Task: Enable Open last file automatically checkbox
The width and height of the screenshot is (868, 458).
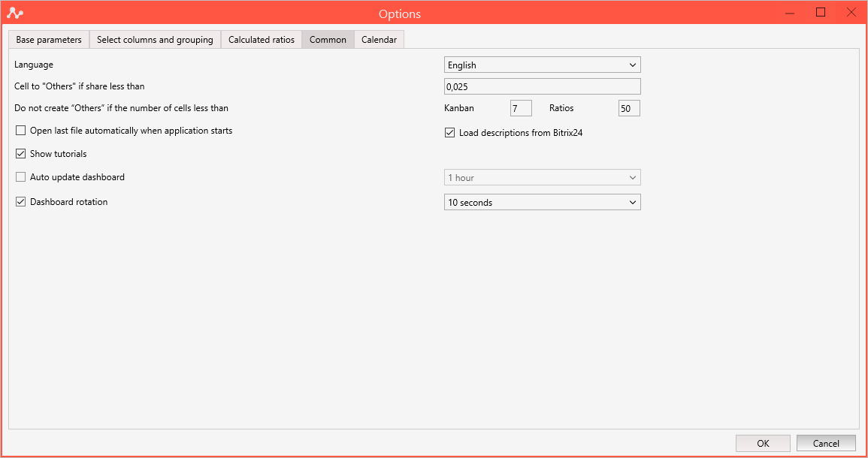Action: pyautogui.click(x=21, y=131)
